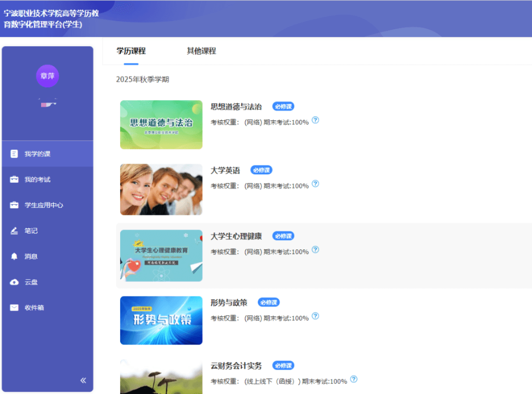Click the 消息 bell icon
This screenshot has width=532, height=394.
(14, 256)
